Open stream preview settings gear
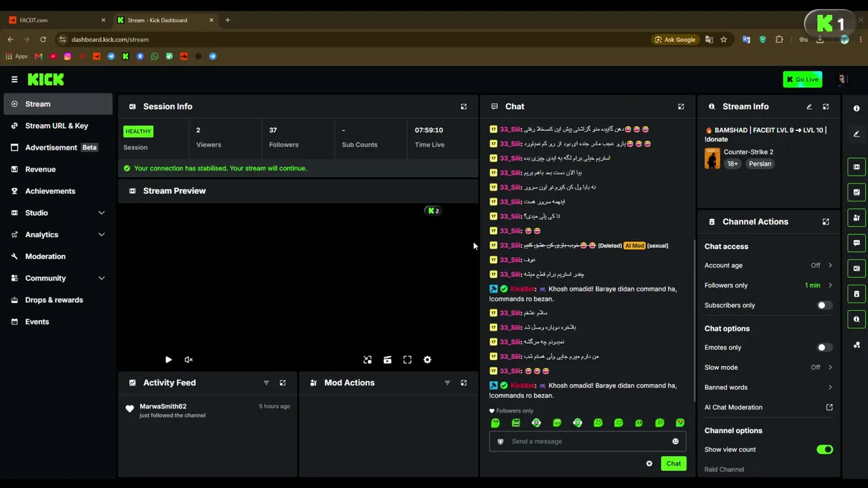 (x=427, y=360)
